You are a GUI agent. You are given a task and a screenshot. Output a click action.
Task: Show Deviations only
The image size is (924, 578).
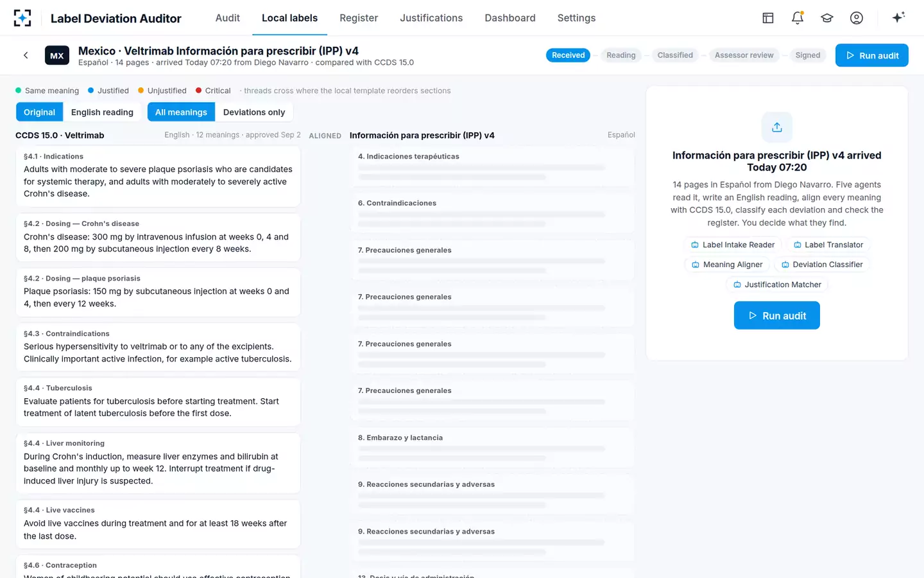tap(254, 112)
